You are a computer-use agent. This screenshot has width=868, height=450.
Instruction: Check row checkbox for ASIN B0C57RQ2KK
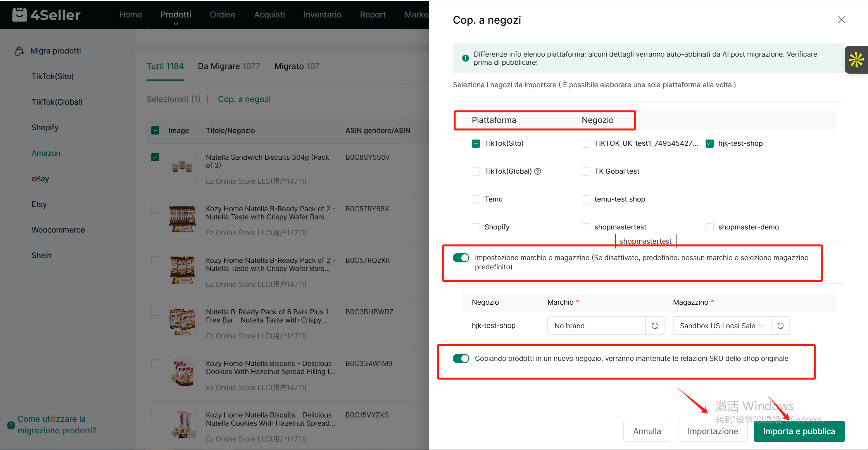point(155,260)
